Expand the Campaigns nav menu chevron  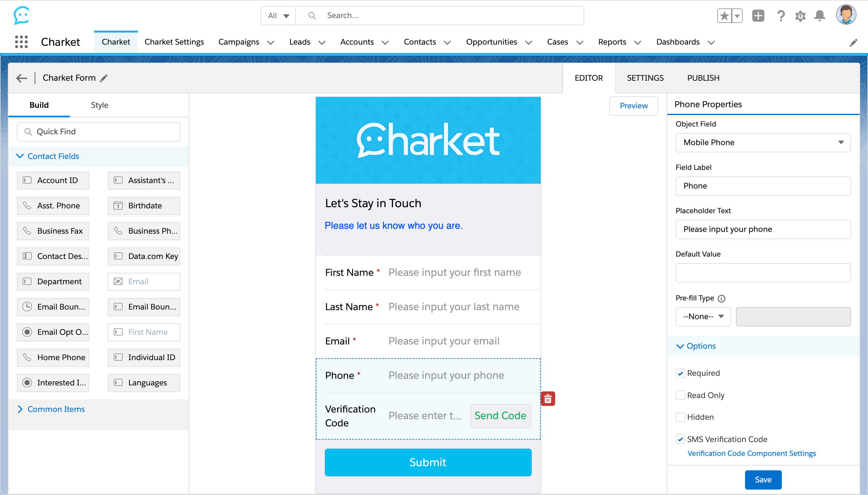point(271,42)
